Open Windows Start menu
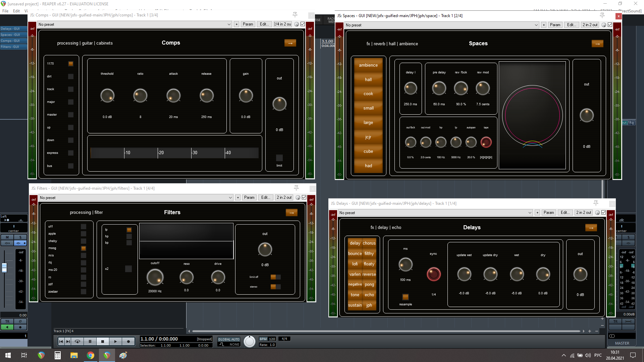The width and height of the screenshot is (644, 362). [8, 355]
